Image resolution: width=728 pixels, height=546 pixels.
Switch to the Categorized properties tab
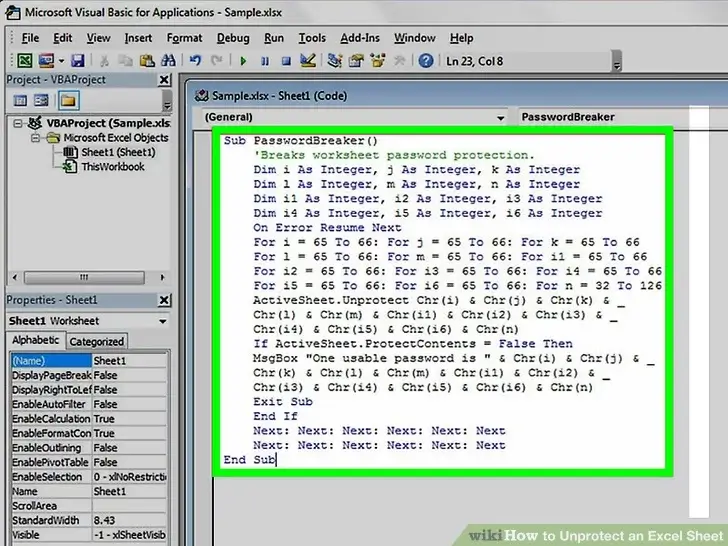(x=97, y=342)
